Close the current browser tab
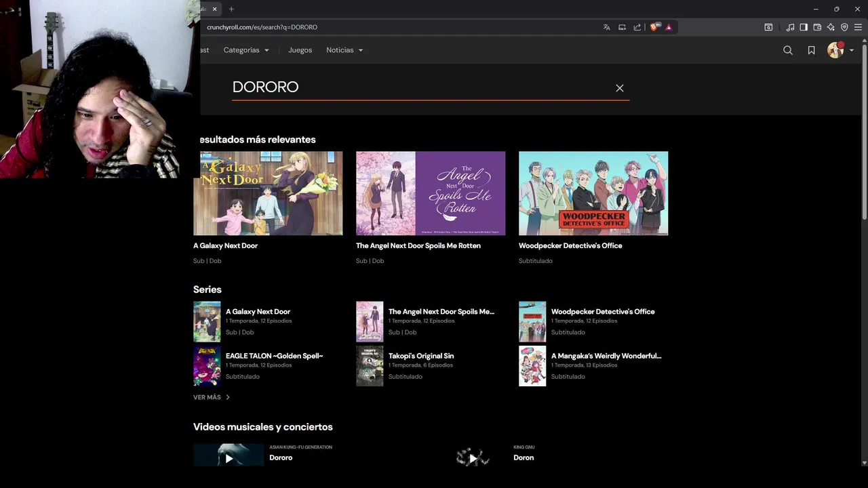The image size is (868, 488). pos(215,9)
